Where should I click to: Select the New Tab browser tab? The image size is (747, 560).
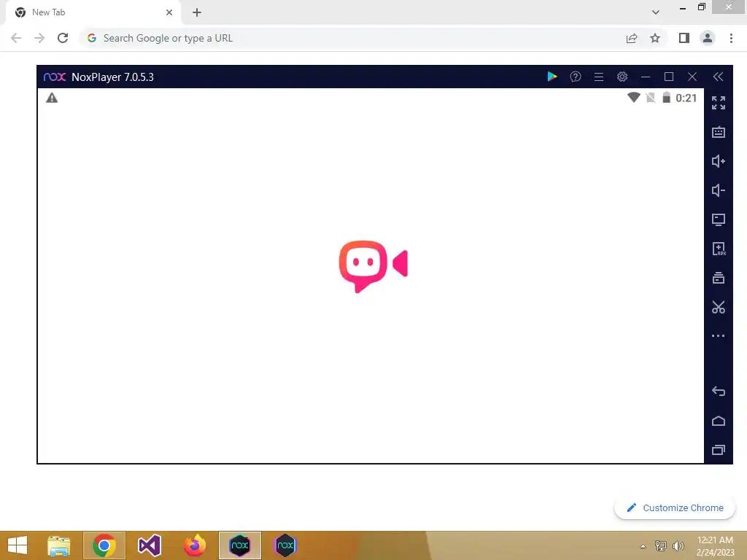[x=93, y=12]
